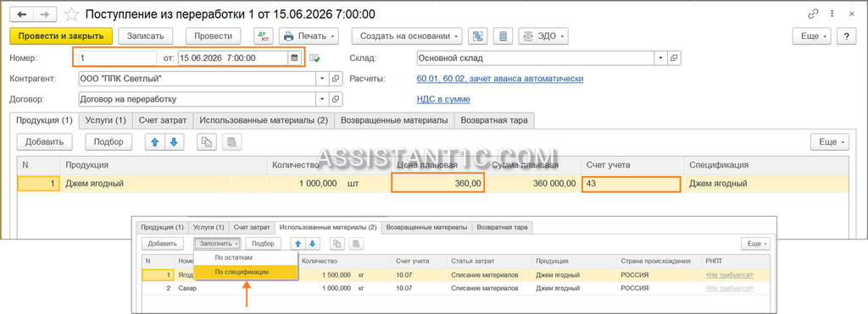Image resolution: width=868 pixels, height=314 pixels.
Task: Open related documents structure icon
Action: [478, 36]
